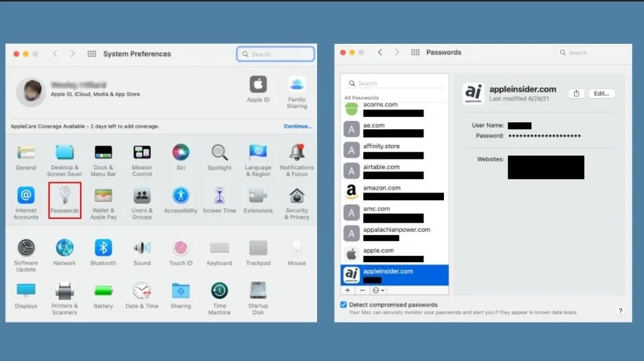Expand the more-options menu below password list
Viewport: 644px width, 361px height.
[x=377, y=290]
